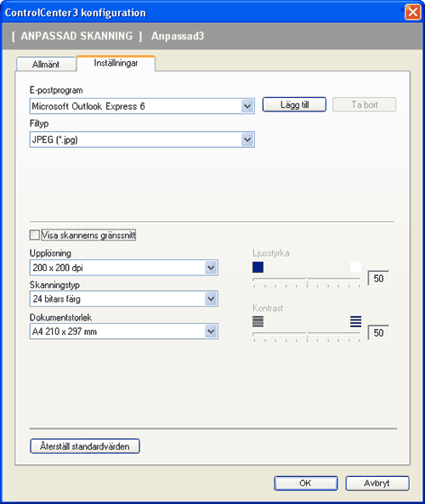The height and width of the screenshot is (504, 425).
Task: Switch to the Allmänt tab
Action: click(x=46, y=65)
